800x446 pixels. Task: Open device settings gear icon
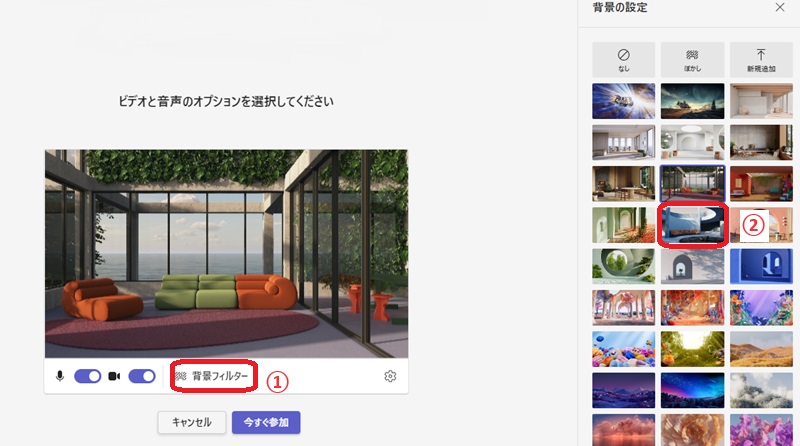point(390,376)
